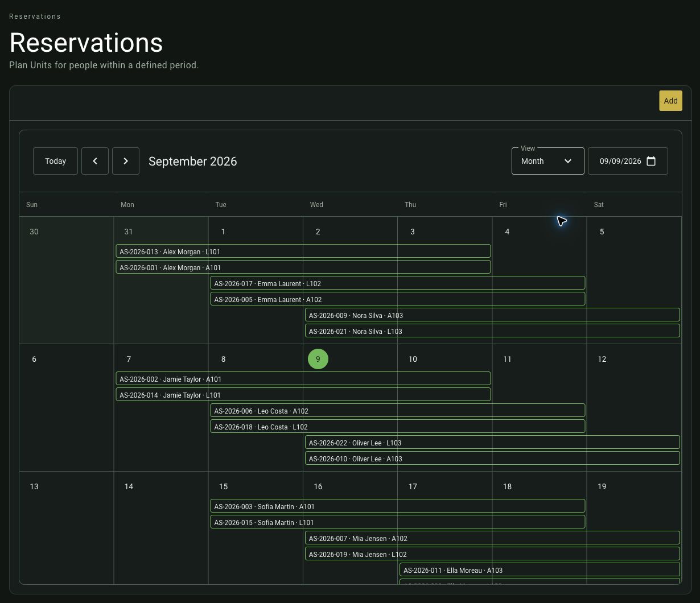700x603 pixels.
Task: Select day number 4 in calendar
Action: coord(507,232)
